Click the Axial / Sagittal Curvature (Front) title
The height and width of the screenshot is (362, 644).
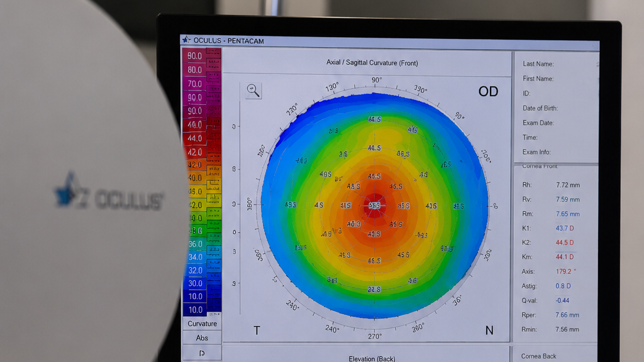pyautogui.click(x=372, y=63)
